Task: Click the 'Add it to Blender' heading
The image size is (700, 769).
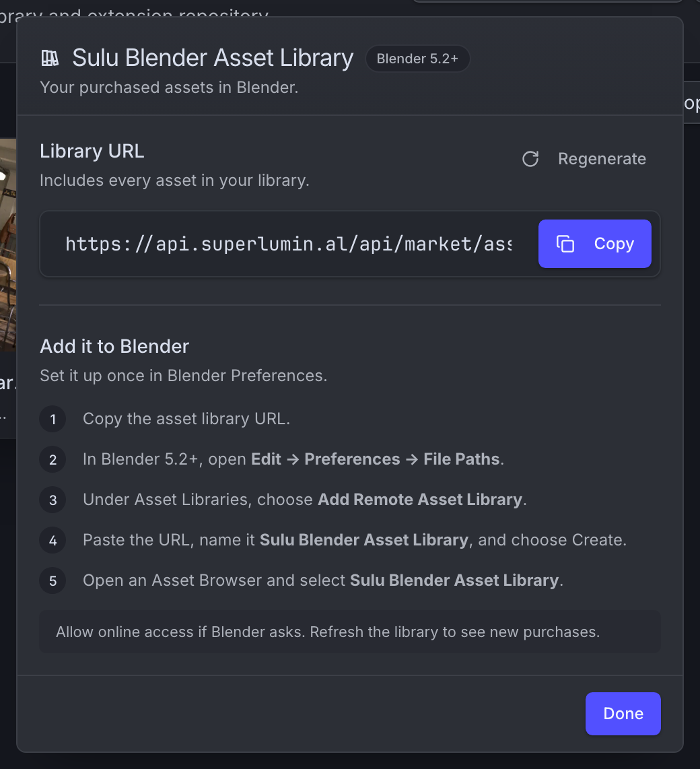Action: point(114,346)
